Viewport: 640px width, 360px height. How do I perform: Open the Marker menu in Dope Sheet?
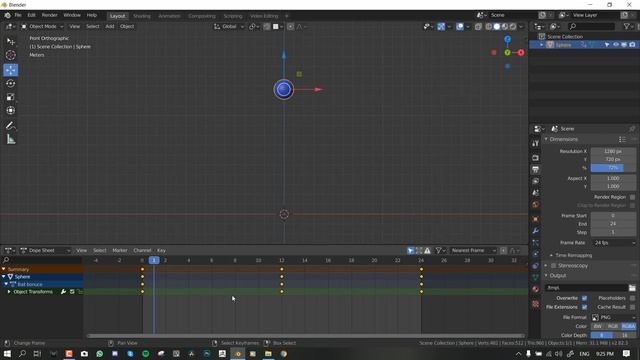tap(120, 251)
